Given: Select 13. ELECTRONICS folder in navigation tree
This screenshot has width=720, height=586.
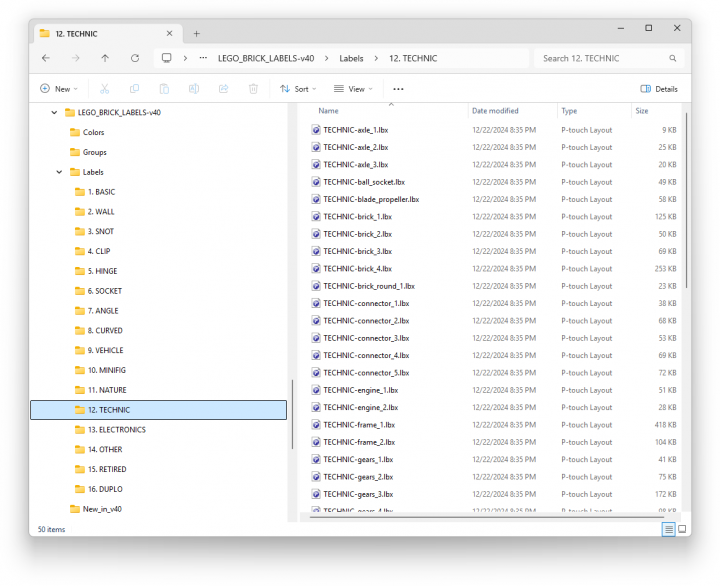Looking at the screenshot, I should tap(116, 430).
